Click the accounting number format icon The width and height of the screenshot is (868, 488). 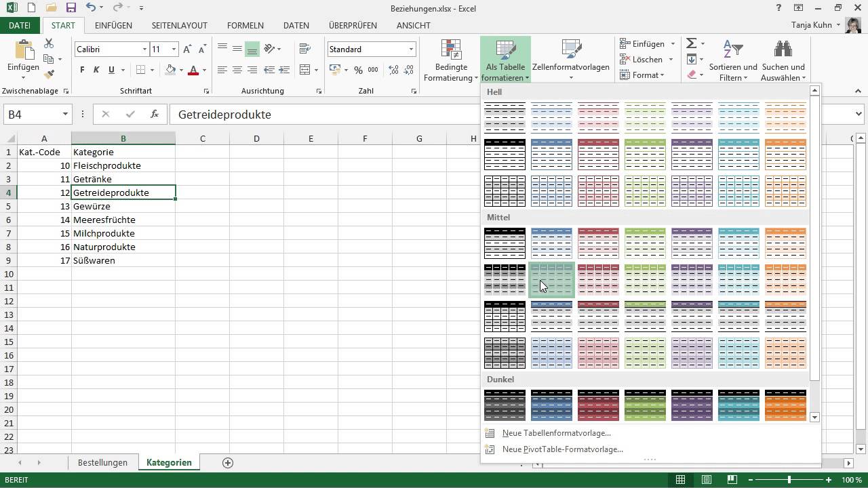coord(335,70)
